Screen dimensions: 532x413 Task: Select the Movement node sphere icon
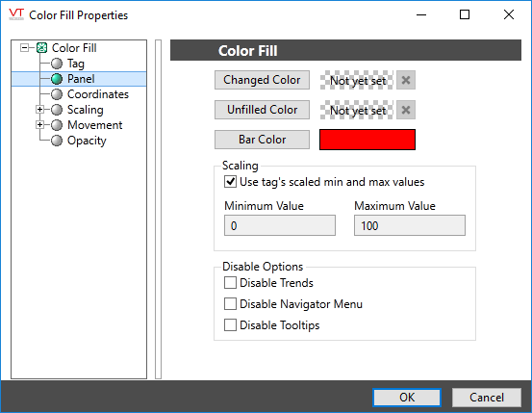click(57, 125)
